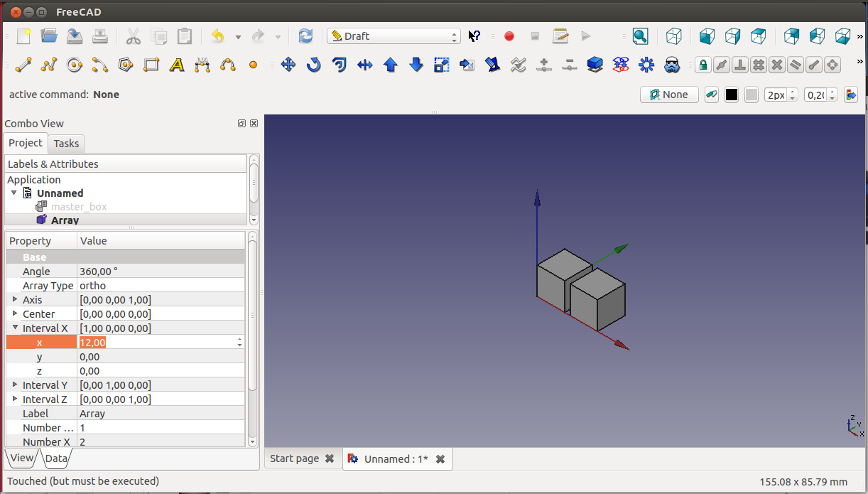Switch to the Tasks tab
Viewport: 868px width, 494px height.
coord(66,144)
